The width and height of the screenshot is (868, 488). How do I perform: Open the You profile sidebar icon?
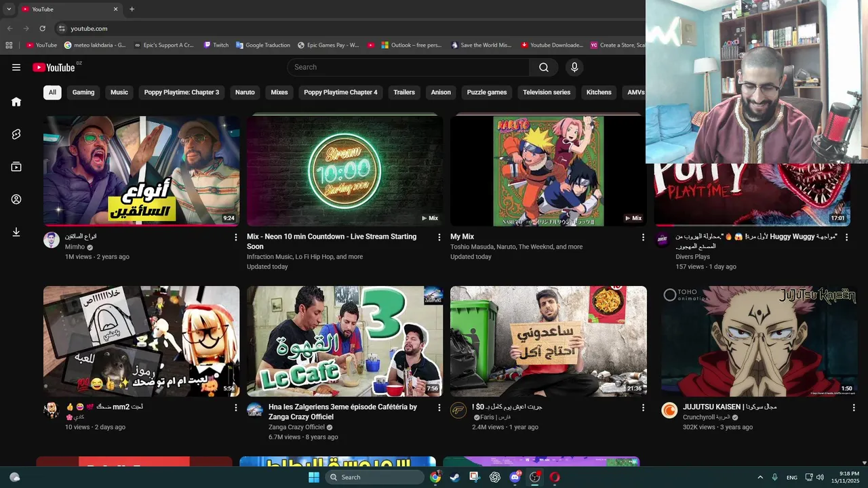[16, 199]
